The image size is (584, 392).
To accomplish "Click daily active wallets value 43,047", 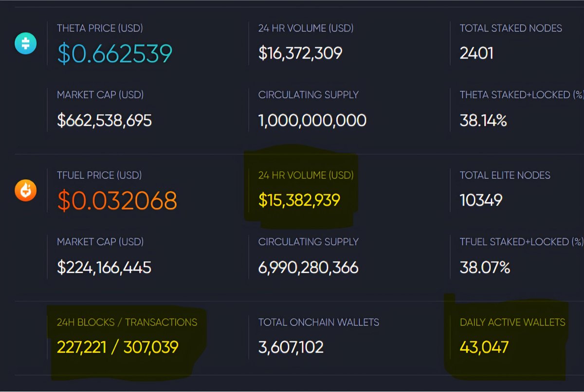I will (484, 347).
